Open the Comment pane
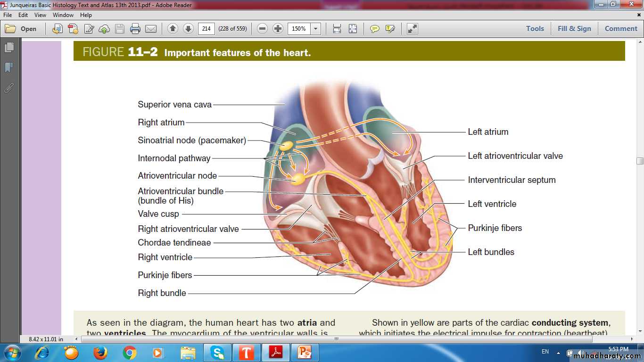 [x=621, y=29]
